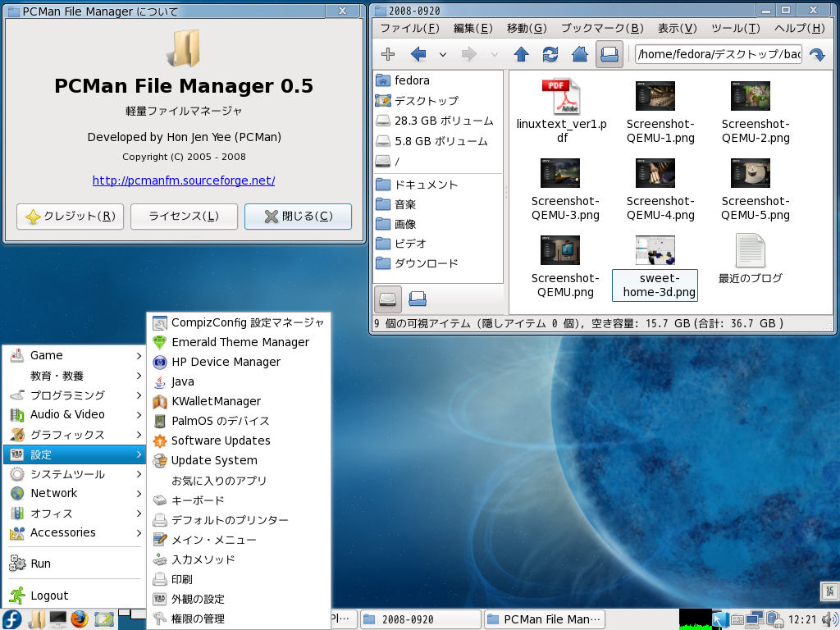Open forward history dropdown arrow

pyautogui.click(x=494, y=54)
